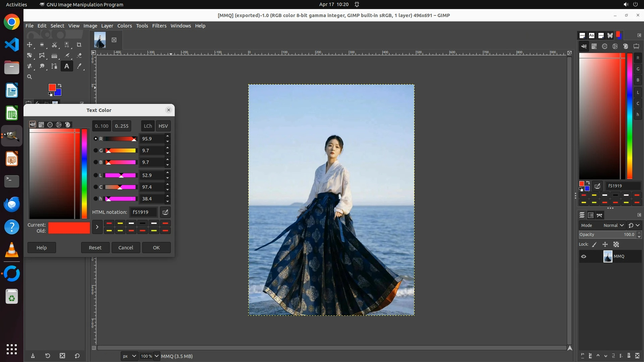Select the Scissors Select tool

[x=54, y=45]
